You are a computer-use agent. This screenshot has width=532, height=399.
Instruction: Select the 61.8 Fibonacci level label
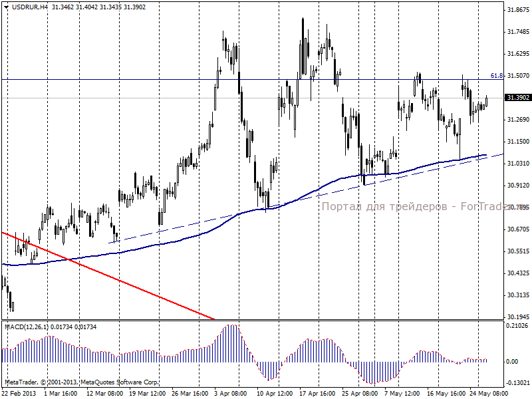(497, 76)
